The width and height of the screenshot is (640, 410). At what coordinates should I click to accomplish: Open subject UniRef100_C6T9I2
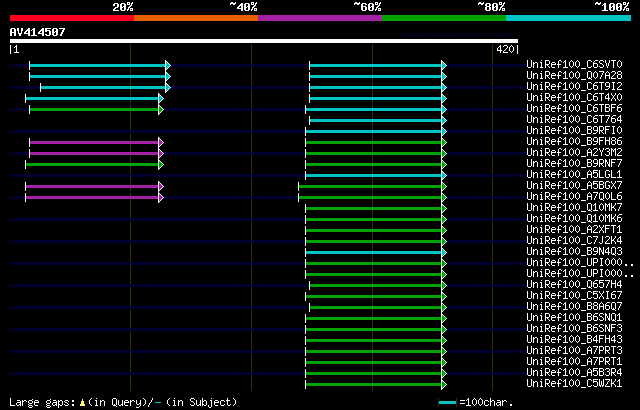tap(574, 86)
